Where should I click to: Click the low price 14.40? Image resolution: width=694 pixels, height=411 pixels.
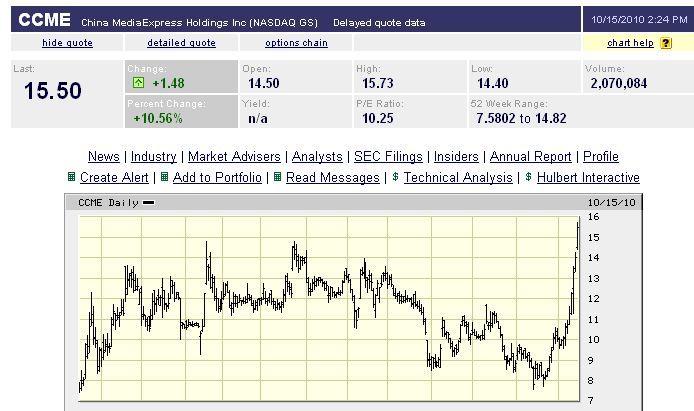pos(493,83)
